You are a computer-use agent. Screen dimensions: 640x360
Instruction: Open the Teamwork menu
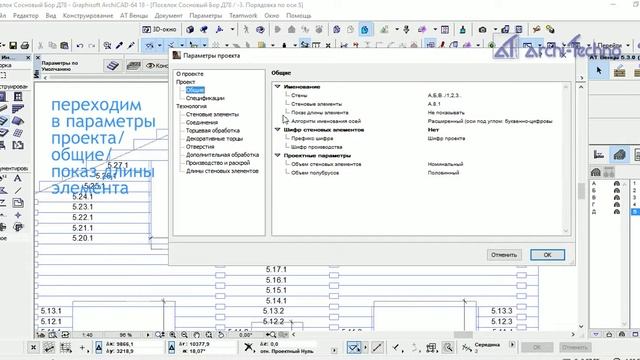(x=243, y=16)
